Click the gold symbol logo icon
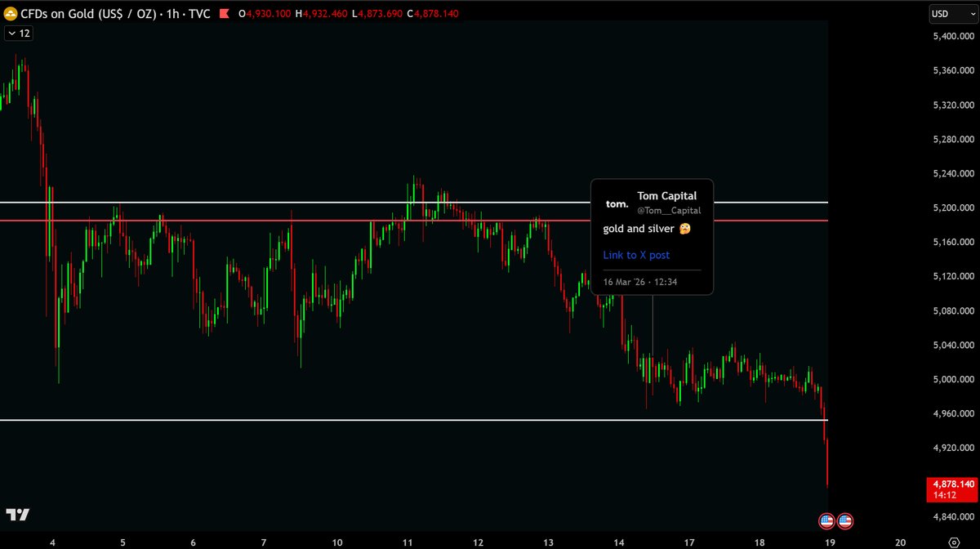The height and width of the screenshot is (549, 980). (10, 14)
